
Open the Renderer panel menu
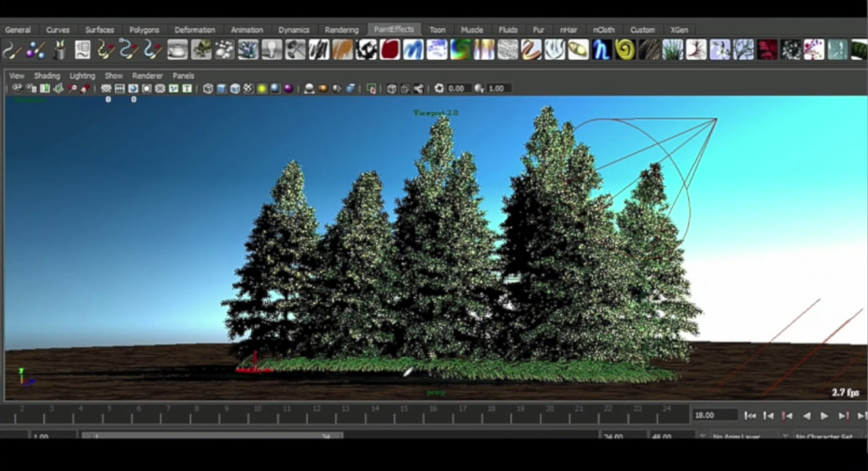coord(147,76)
